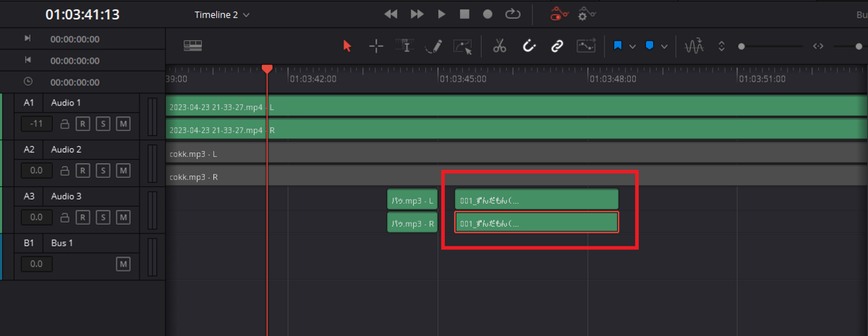The width and height of the screenshot is (868, 336).
Task: Select the pointer selection tool
Action: pos(347,46)
